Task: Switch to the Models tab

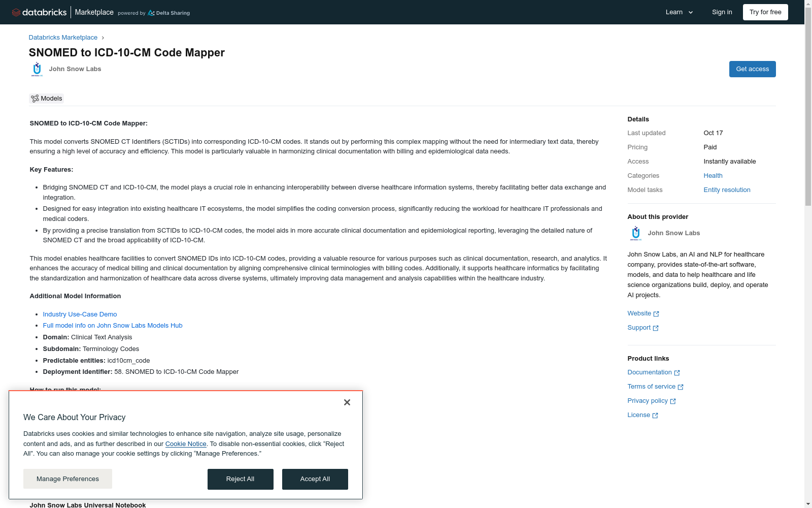Action: (x=47, y=99)
